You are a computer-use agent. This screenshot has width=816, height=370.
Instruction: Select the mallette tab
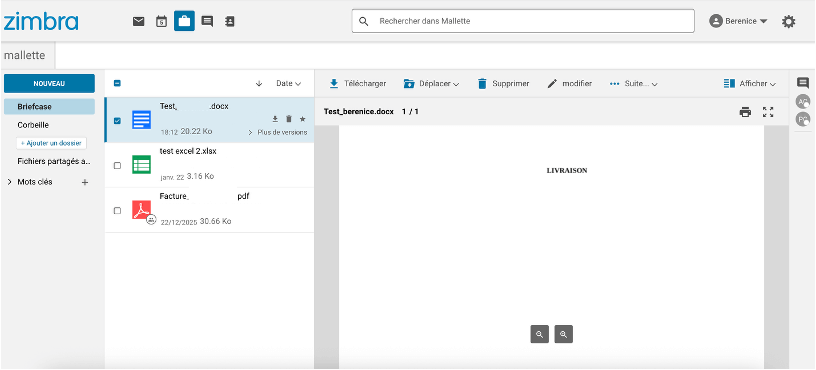[x=24, y=55]
